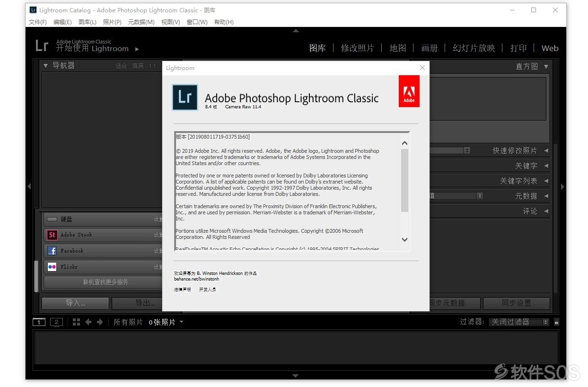Collapse the 导航器 panel triangle
The image size is (588, 387).
(x=46, y=66)
